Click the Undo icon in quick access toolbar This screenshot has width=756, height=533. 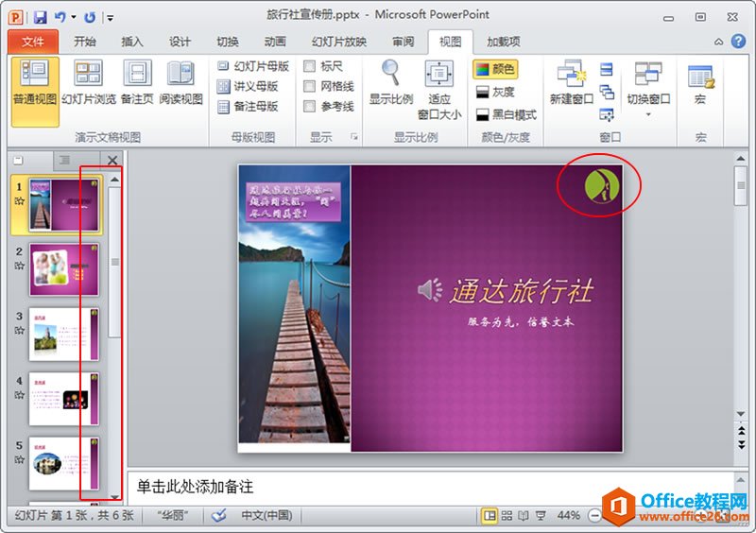[x=60, y=17]
